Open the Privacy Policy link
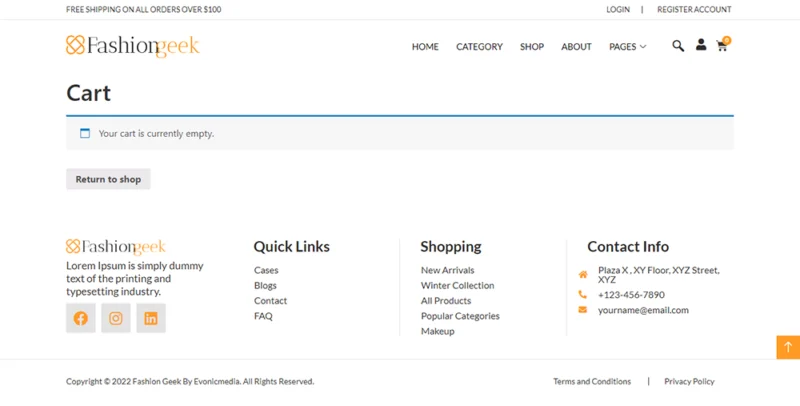Image resolution: width=800 pixels, height=406 pixels. 689,382
